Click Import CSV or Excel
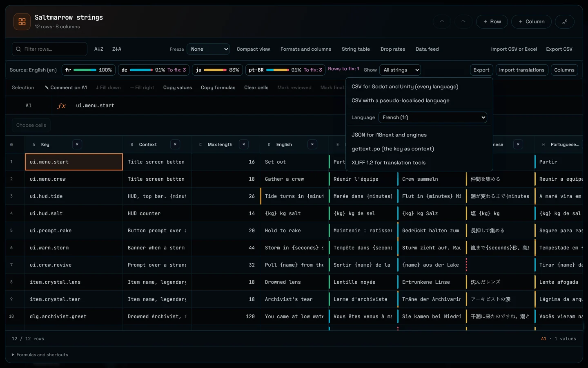 tap(514, 49)
